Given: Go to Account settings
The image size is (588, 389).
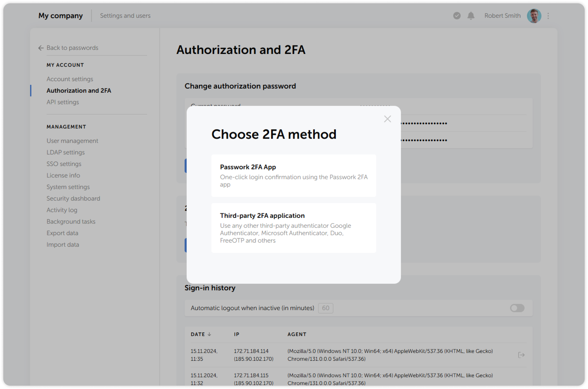Looking at the screenshot, I should tap(70, 79).
